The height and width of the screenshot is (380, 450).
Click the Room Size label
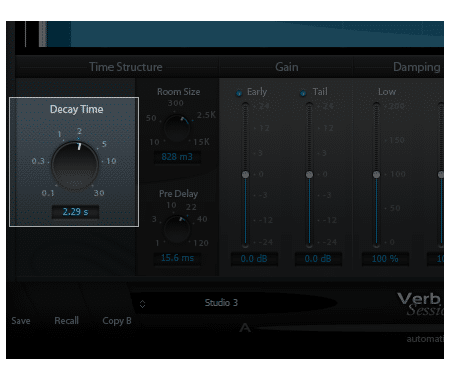point(179,92)
